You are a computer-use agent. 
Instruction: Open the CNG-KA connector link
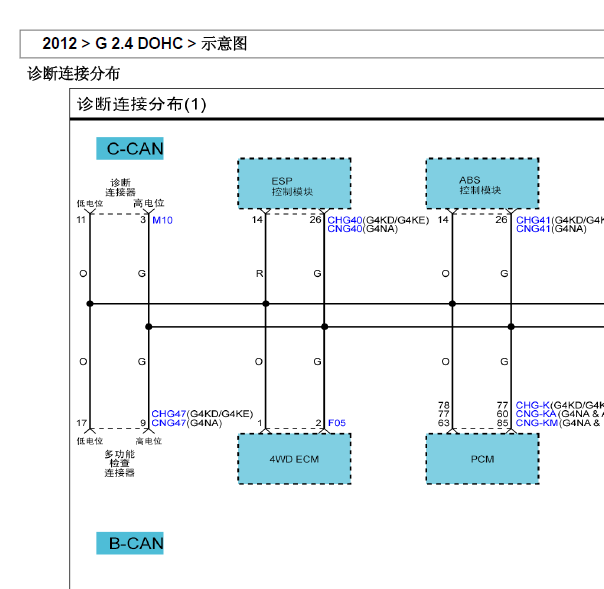pos(536,414)
